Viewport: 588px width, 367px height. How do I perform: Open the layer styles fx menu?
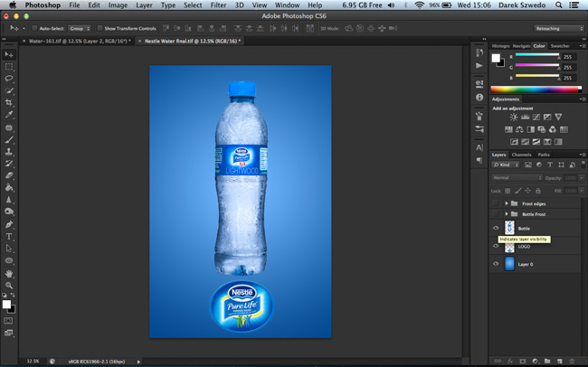510,361
